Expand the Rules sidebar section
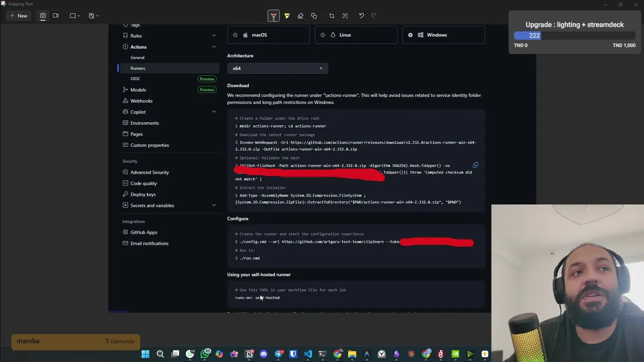Viewport: 644px width, 362px height. pyautogui.click(x=214, y=36)
